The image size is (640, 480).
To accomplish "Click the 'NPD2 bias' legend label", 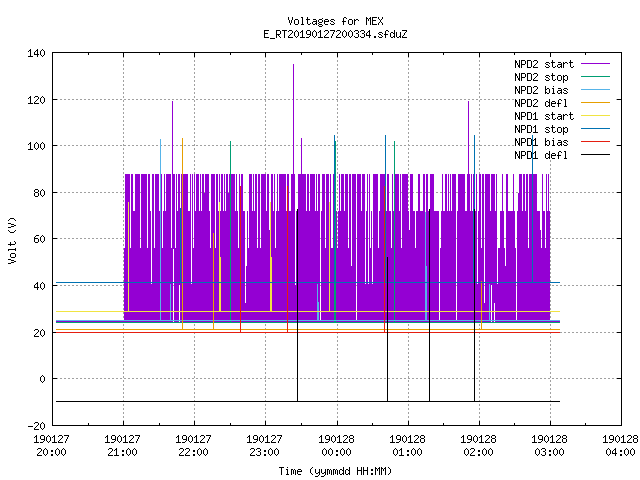I will (x=541, y=90).
